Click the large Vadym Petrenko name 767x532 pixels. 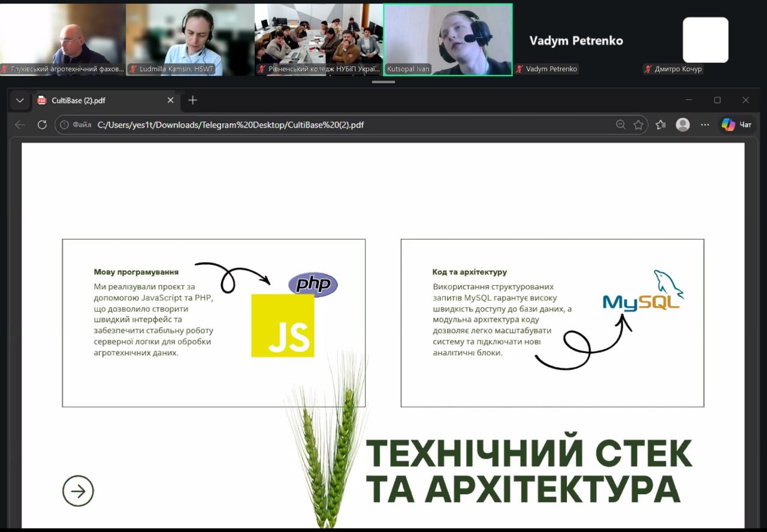576,41
